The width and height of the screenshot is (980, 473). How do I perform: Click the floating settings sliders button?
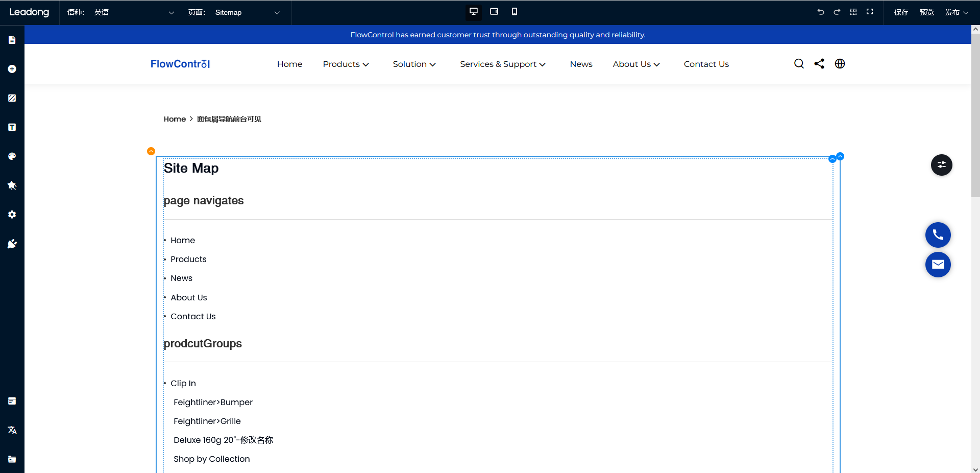point(941,165)
